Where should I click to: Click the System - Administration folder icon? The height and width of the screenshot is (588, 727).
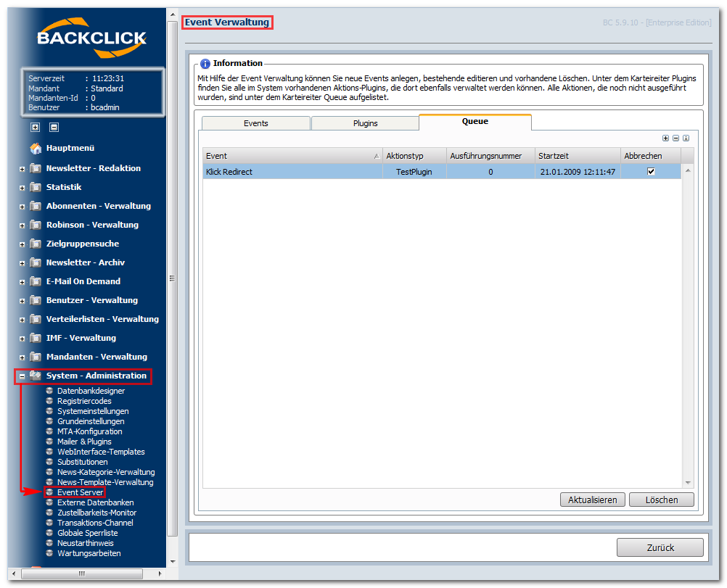click(x=36, y=376)
